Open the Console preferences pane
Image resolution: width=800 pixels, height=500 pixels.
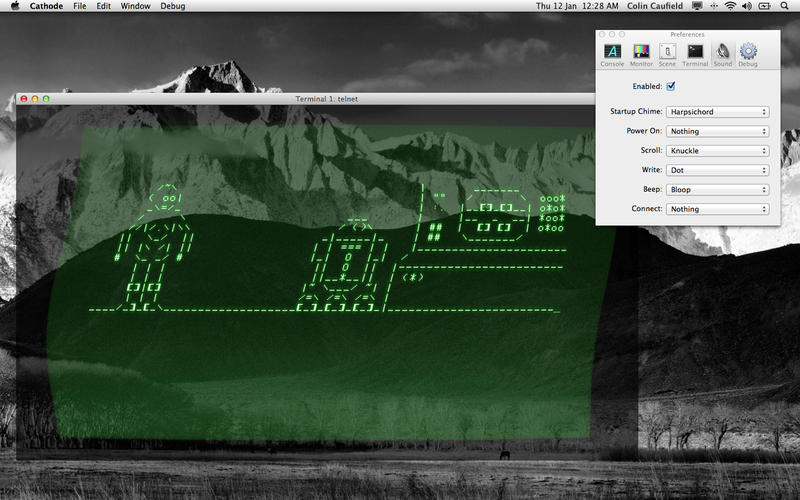(x=612, y=54)
